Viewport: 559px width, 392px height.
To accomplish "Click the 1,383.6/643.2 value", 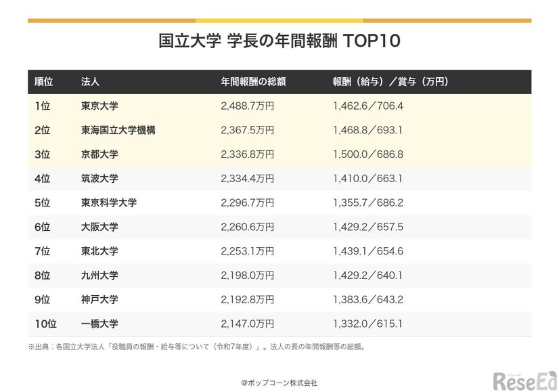I will click(368, 300).
